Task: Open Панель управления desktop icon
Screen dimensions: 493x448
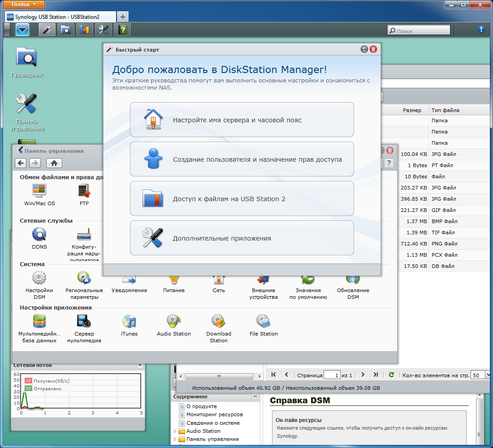Action: click(27, 112)
